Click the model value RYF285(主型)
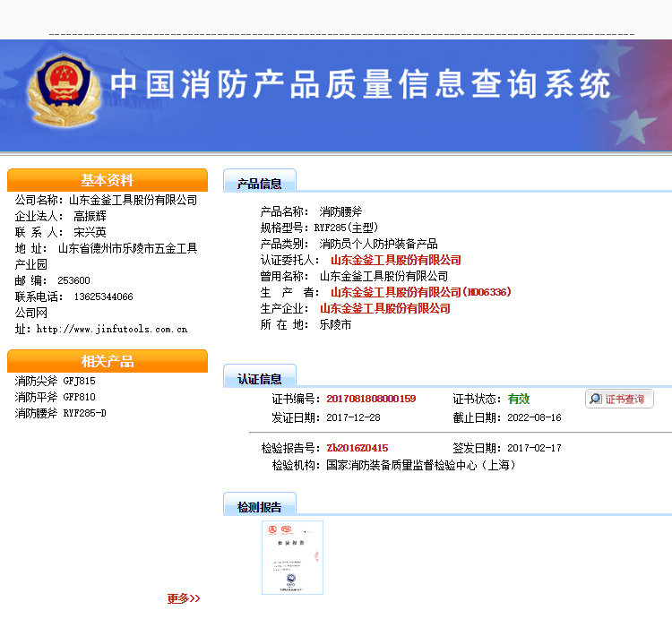The width and height of the screenshot is (672, 619). click(346, 228)
